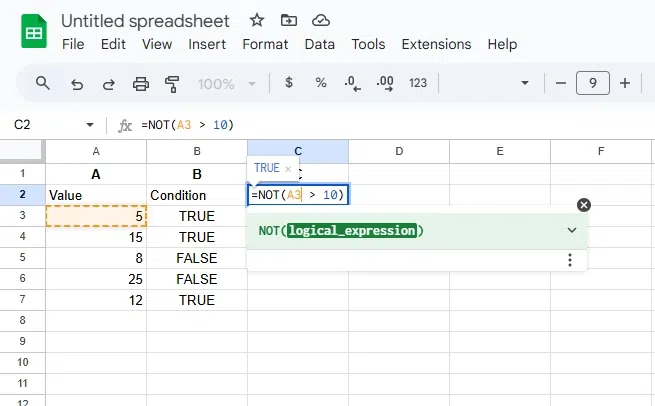The height and width of the screenshot is (406, 655).
Task: Select the paint format roller icon
Action: point(171,83)
